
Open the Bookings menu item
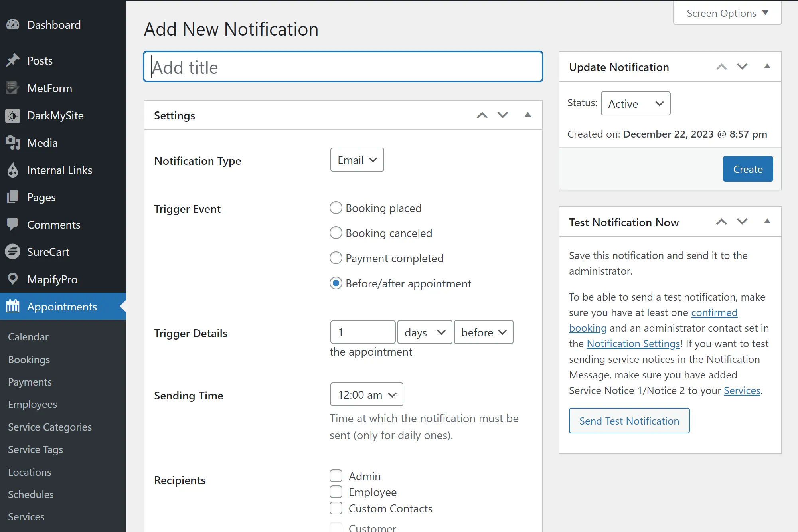[29, 360]
